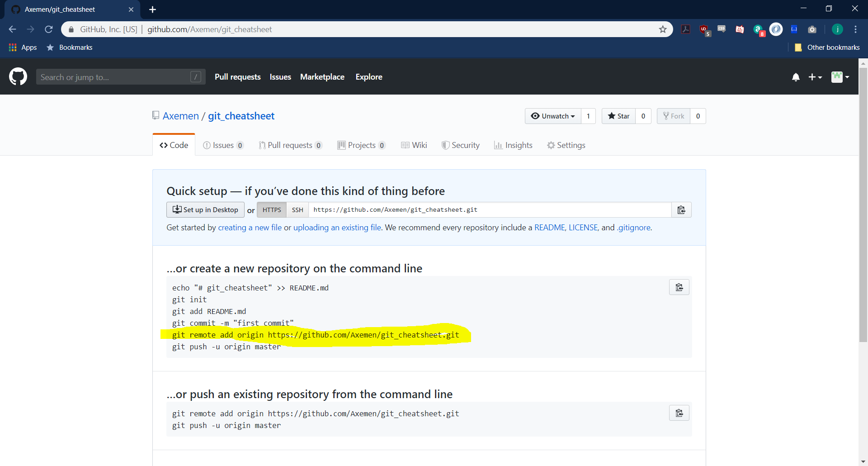Open the Projects tab
Viewport: 868px width, 466px height.
362,145
